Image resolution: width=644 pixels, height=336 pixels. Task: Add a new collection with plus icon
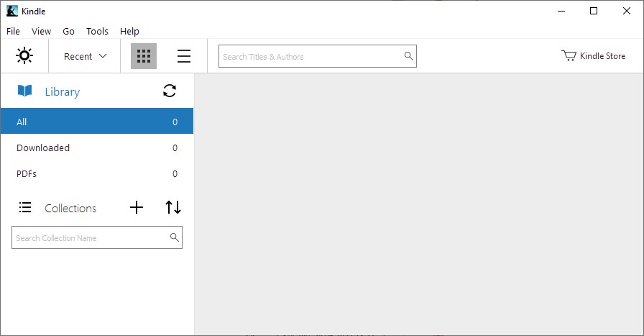tap(137, 208)
